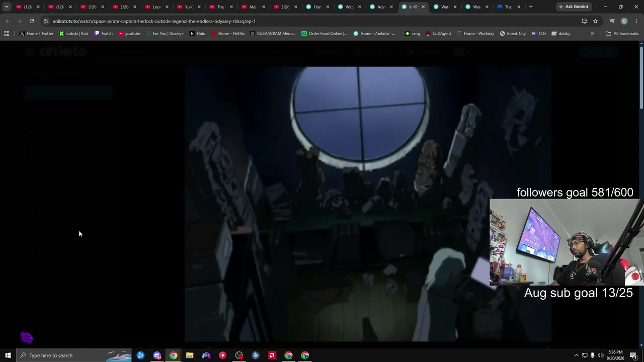644x362 pixels.
Task: Open the dubby bookmark
Action: click(x=561, y=34)
